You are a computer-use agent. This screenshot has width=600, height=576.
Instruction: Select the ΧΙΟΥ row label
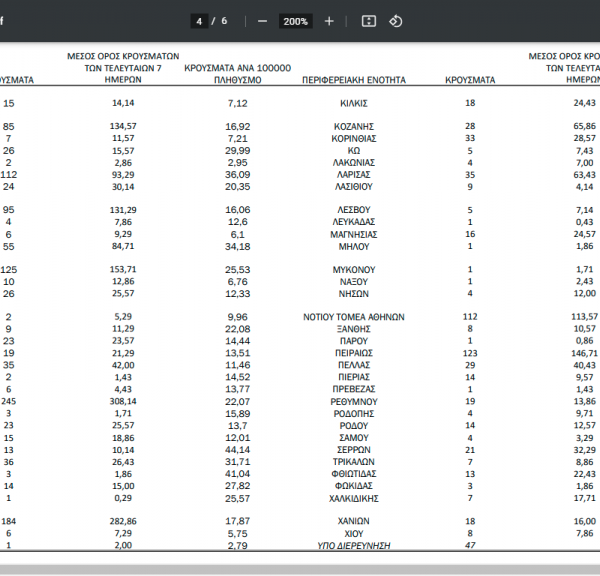point(354,534)
